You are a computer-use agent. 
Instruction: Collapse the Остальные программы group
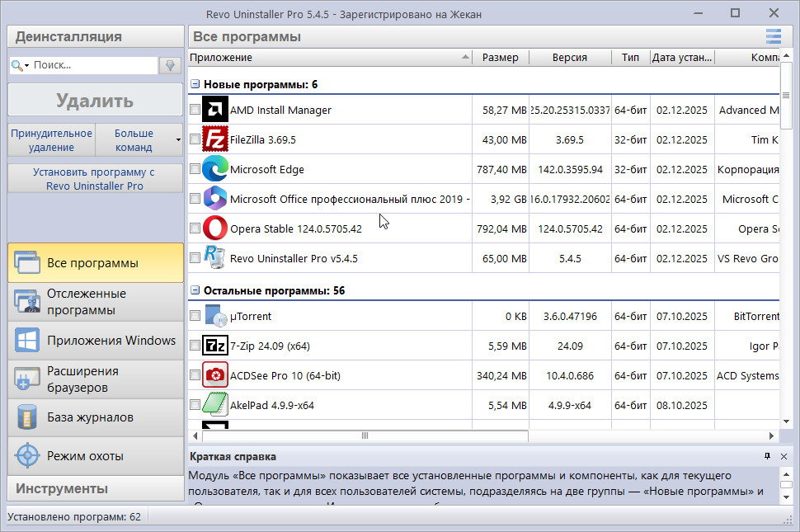pos(195,290)
